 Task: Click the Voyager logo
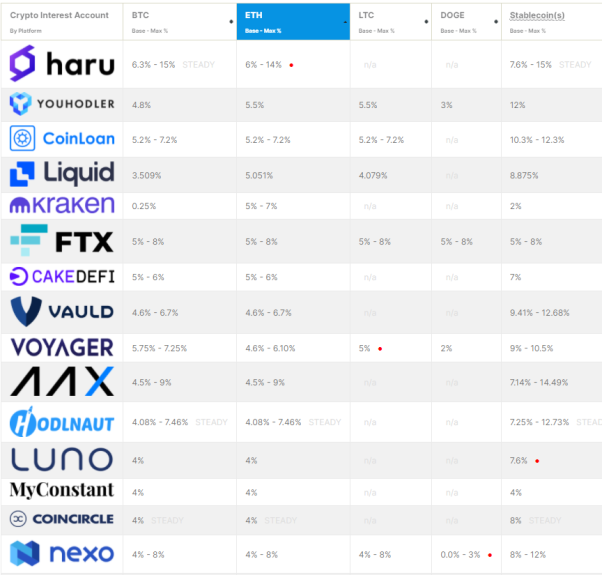(62, 347)
